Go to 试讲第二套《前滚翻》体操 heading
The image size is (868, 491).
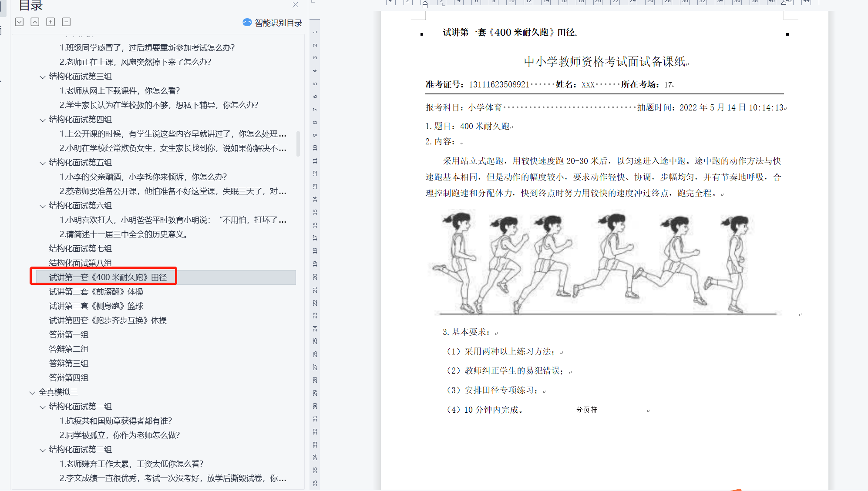pos(96,291)
